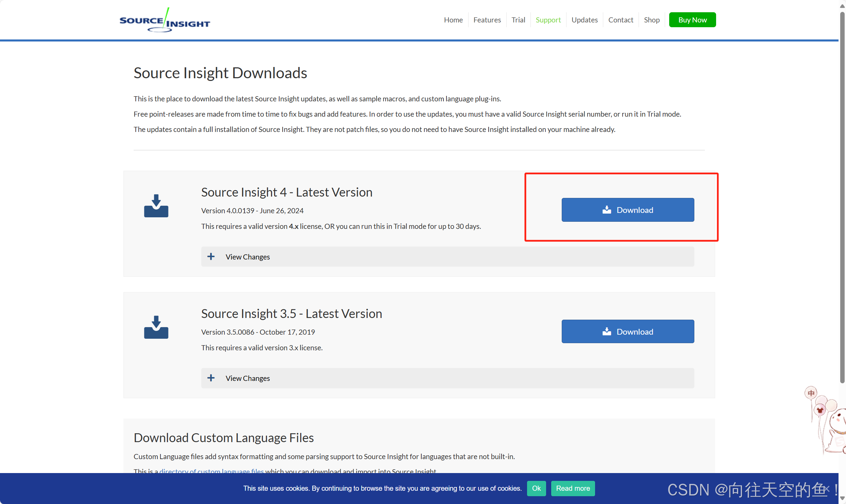Screen dimensions: 846x504
Task: Expand View Changes for Source Insight 3.5
Action: pyautogui.click(x=248, y=378)
